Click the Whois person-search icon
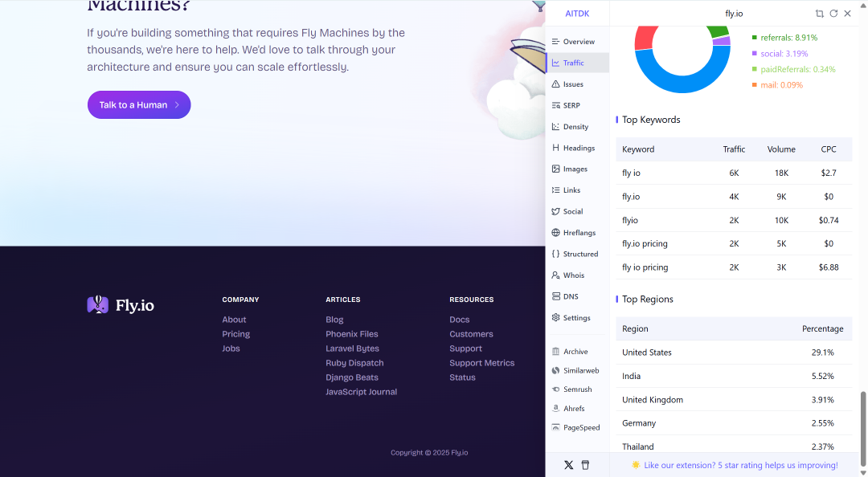 click(x=556, y=275)
